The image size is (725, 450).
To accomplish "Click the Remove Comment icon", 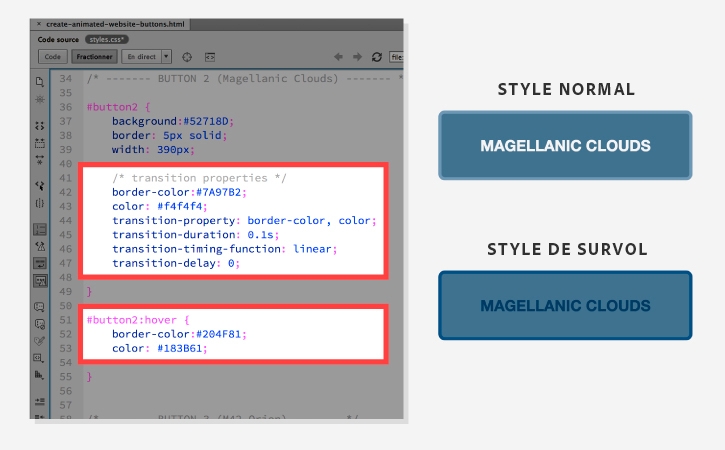I will (x=40, y=324).
